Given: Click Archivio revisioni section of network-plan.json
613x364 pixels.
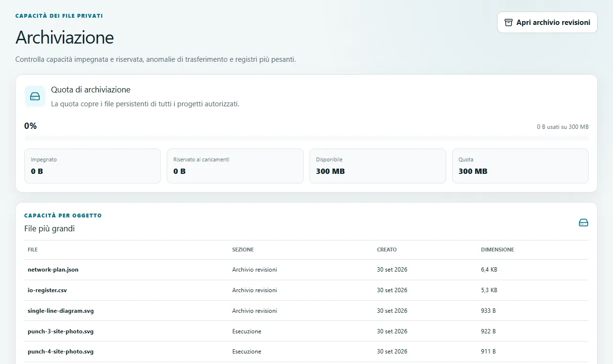Looking at the screenshot, I should click(255, 270).
